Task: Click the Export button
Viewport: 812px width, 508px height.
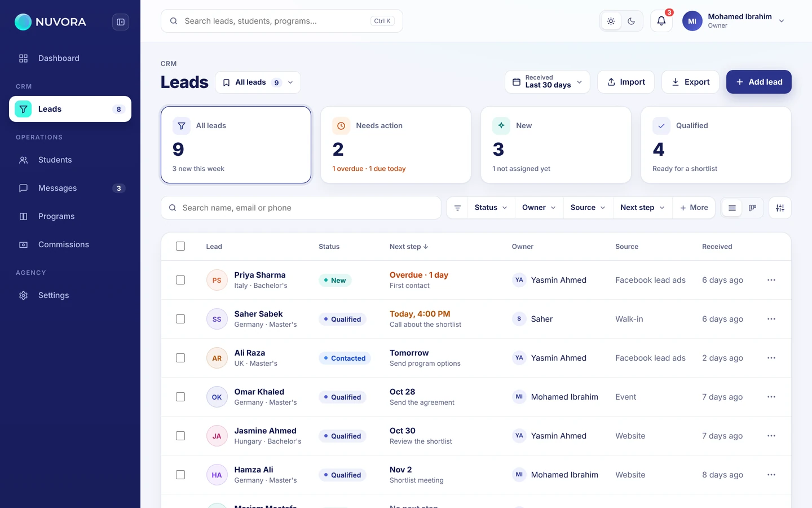Action: (x=690, y=82)
